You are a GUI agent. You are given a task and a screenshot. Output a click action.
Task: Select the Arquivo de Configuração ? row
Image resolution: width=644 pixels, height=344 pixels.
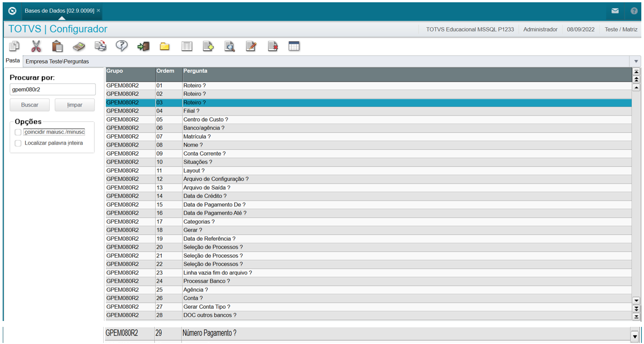368,179
